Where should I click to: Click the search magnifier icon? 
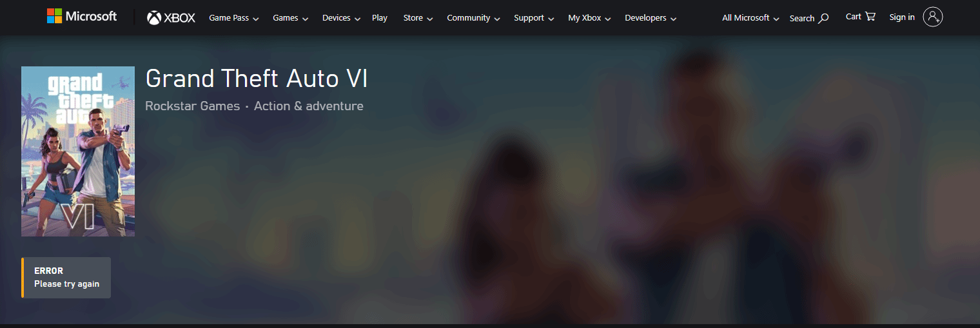823,18
